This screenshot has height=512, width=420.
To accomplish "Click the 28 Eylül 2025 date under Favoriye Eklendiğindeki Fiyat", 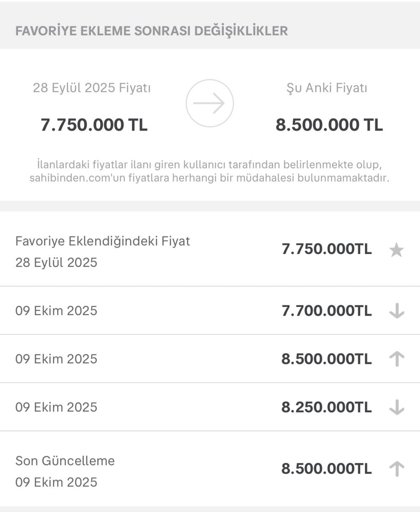I will click(x=56, y=263).
